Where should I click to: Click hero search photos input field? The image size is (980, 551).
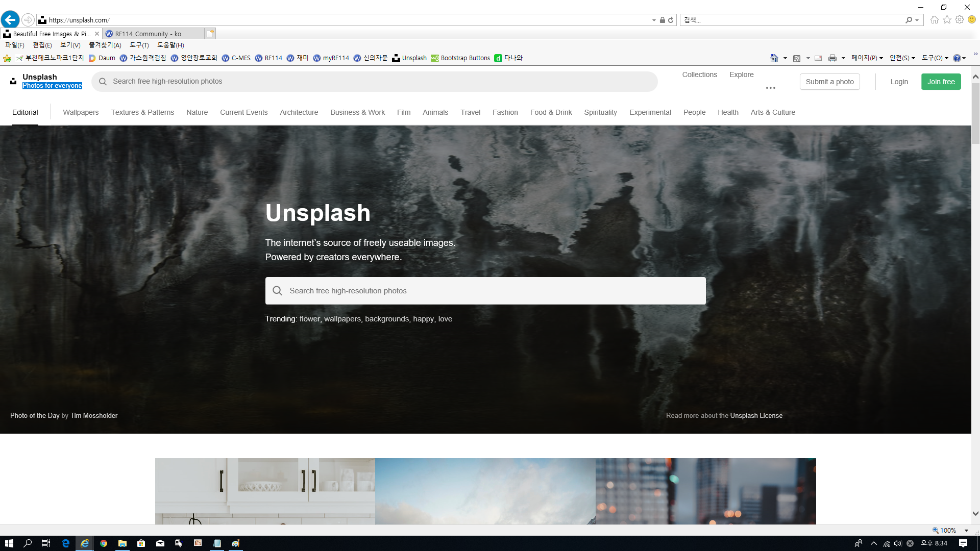click(485, 291)
